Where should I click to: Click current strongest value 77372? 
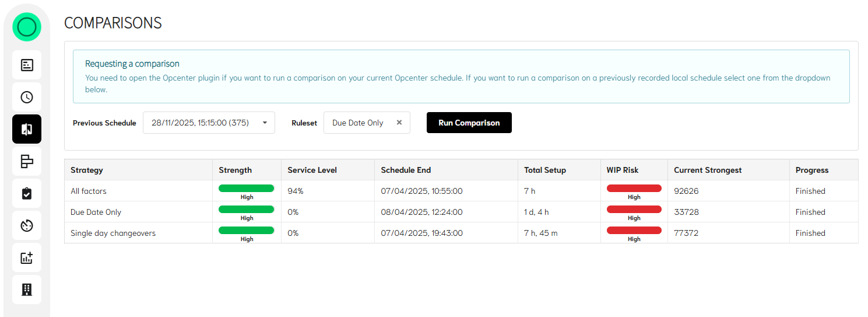coord(686,233)
